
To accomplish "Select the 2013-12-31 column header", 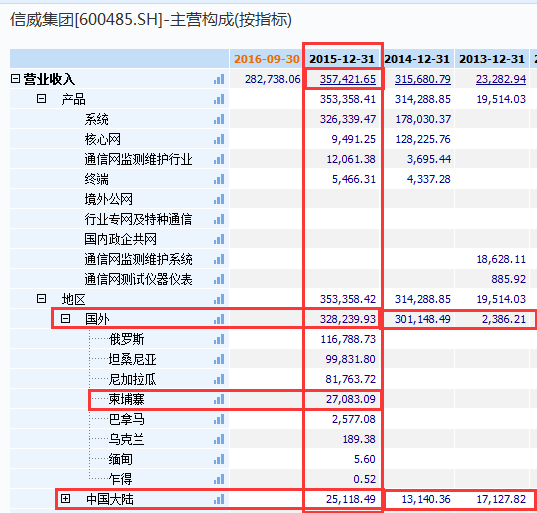I will 492,59.
